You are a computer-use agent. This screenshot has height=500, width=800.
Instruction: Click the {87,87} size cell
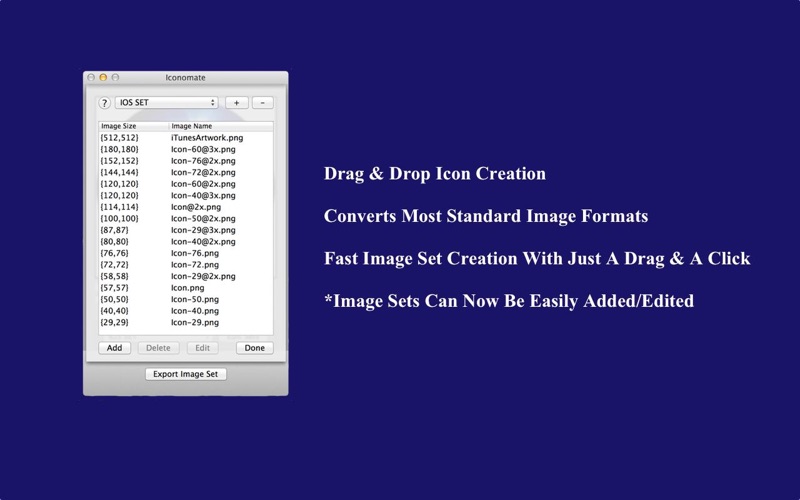(114, 230)
